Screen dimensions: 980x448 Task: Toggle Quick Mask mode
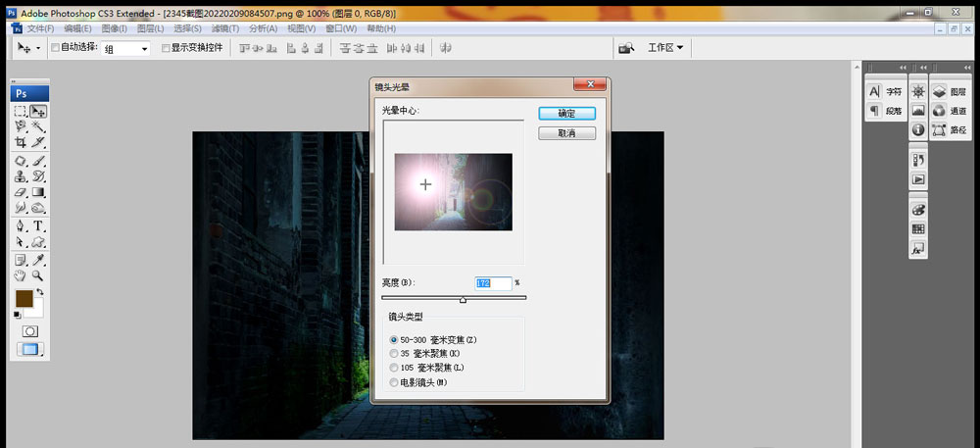pyautogui.click(x=30, y=330)
